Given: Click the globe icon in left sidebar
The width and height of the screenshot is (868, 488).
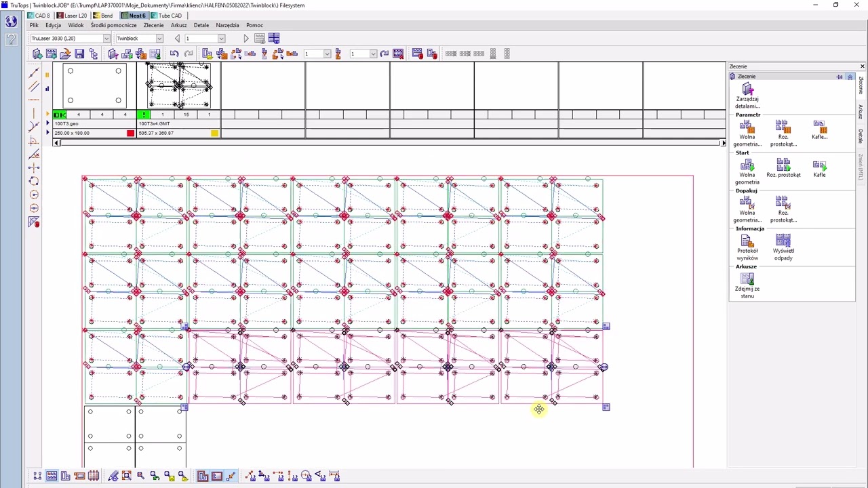Looking at the screenshot, I should pos(11,21).
